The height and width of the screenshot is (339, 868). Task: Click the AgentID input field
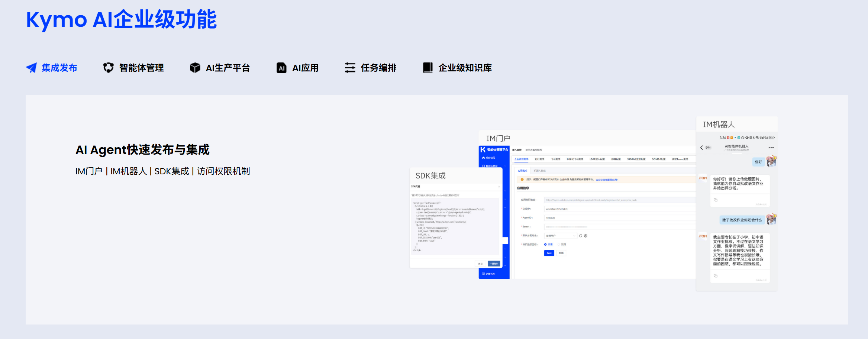pyautogui.click(x=619, y=218)
